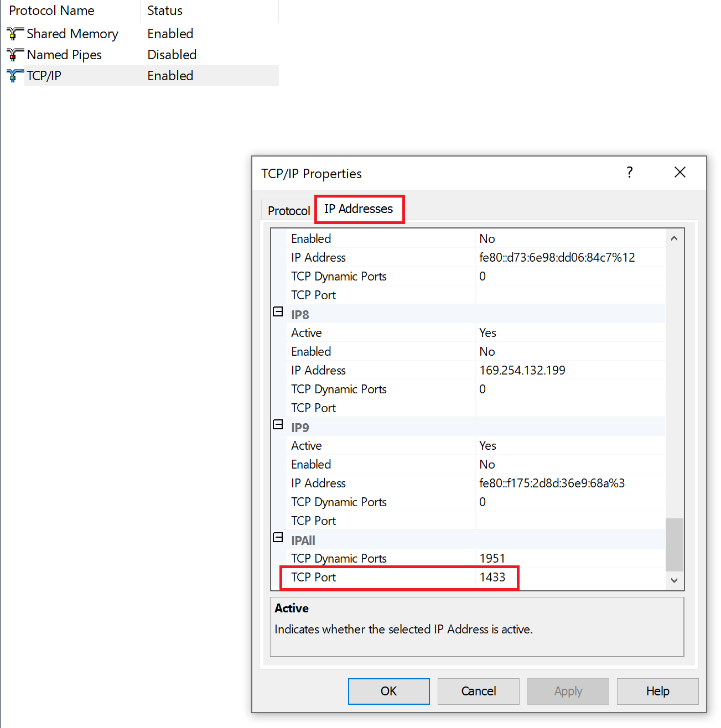Click the topmost Enabled value No
Image resolution: width=721 pixels, height=728 pixels.
pos(487,238)
